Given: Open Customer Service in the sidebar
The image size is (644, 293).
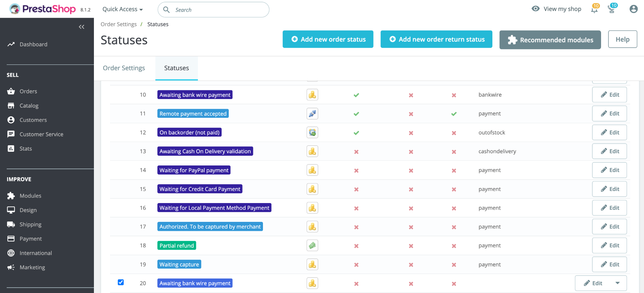Looking at the screenshot, I should click(x=41, y=134).
